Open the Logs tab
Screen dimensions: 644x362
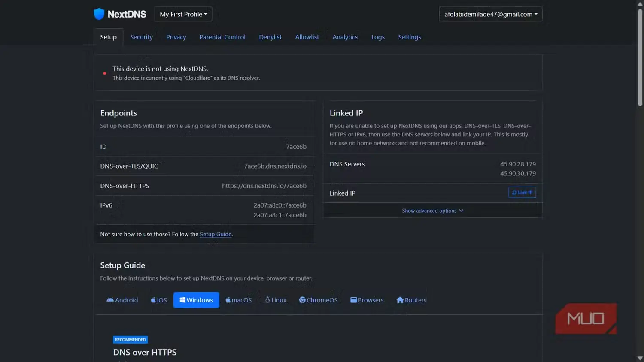(x=378, y=37)
